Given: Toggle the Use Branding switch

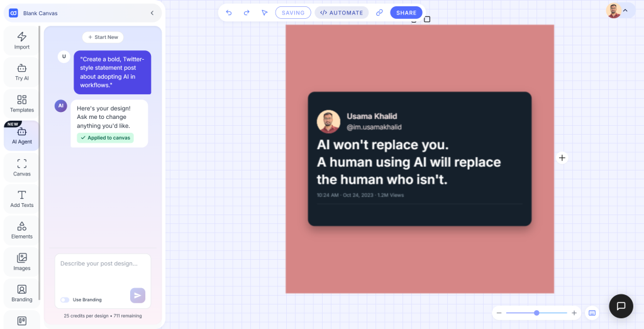Looking at the screenshot, I should pyautogui.click(x=65, y=300).
